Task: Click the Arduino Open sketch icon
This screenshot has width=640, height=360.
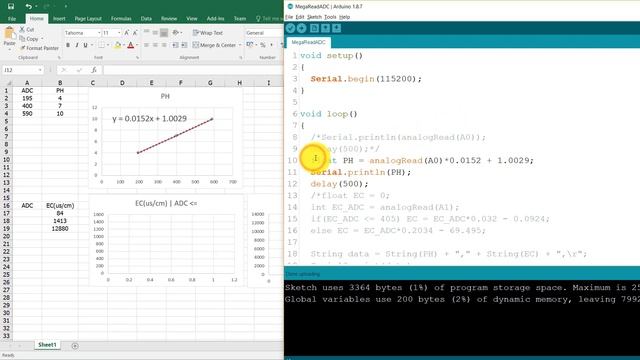Action: pyautogui.click(x=325, y=28)
